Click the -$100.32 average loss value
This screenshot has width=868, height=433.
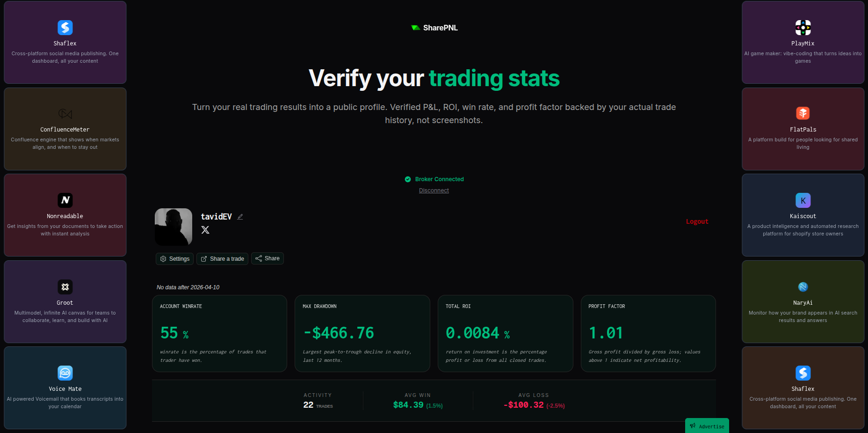point(534,405)
